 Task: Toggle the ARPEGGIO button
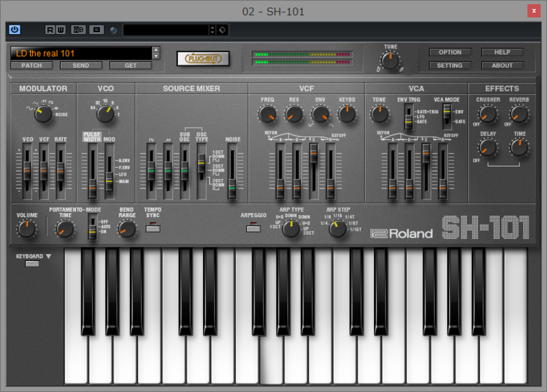coord(253,228)
